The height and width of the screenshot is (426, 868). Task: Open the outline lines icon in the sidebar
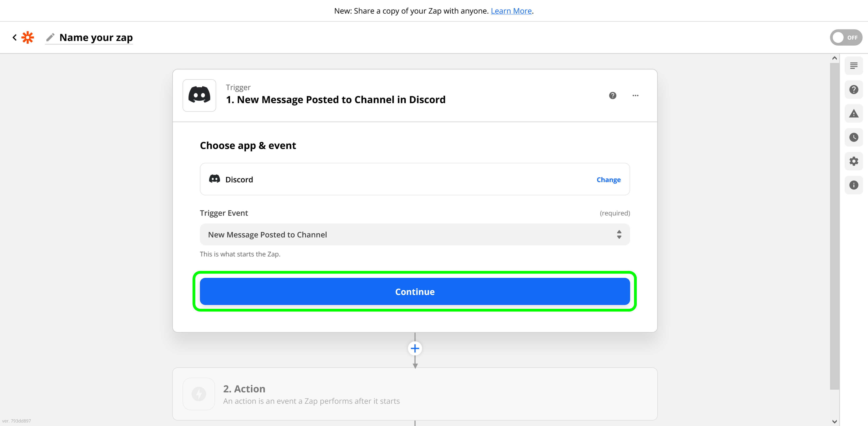point(854,66)
